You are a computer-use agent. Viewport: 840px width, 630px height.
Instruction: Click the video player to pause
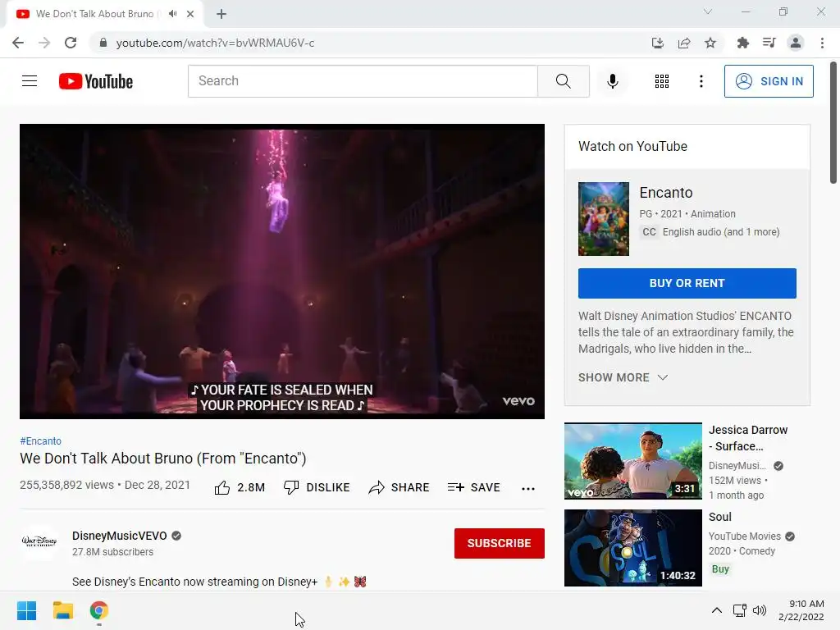click(x=282, y=271)
